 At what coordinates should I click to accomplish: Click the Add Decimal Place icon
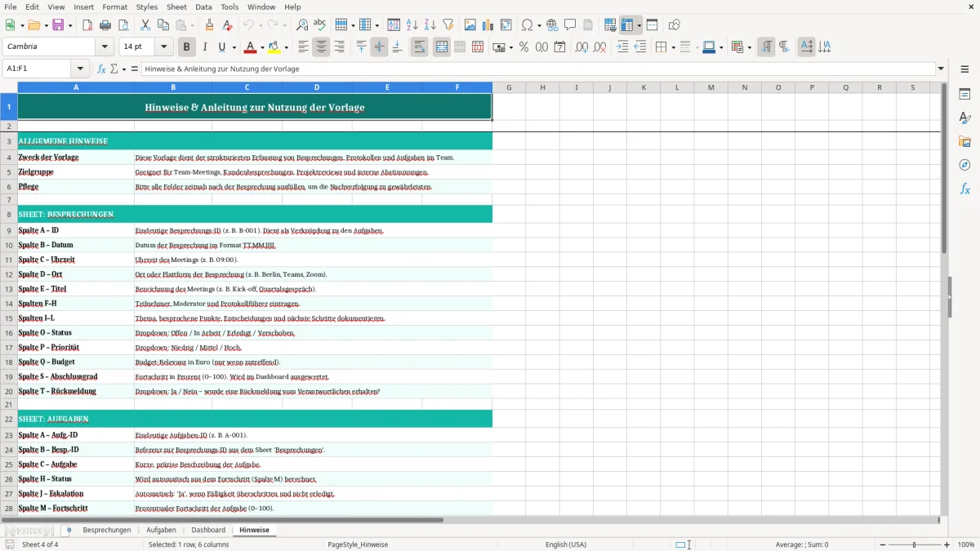tap(581, 47)
